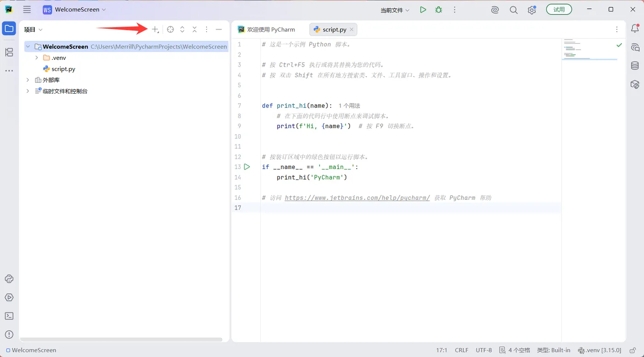Expand all nodes in project tree
The height and width of the screenshot is (357, 644).
tap(182, 29)
